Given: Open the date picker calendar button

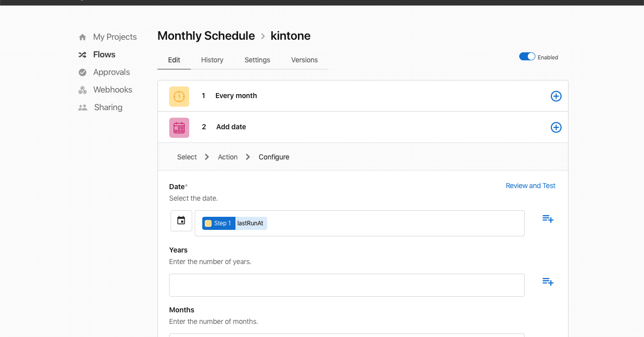Looking at the screenshot, I should (x=181, y=221).
